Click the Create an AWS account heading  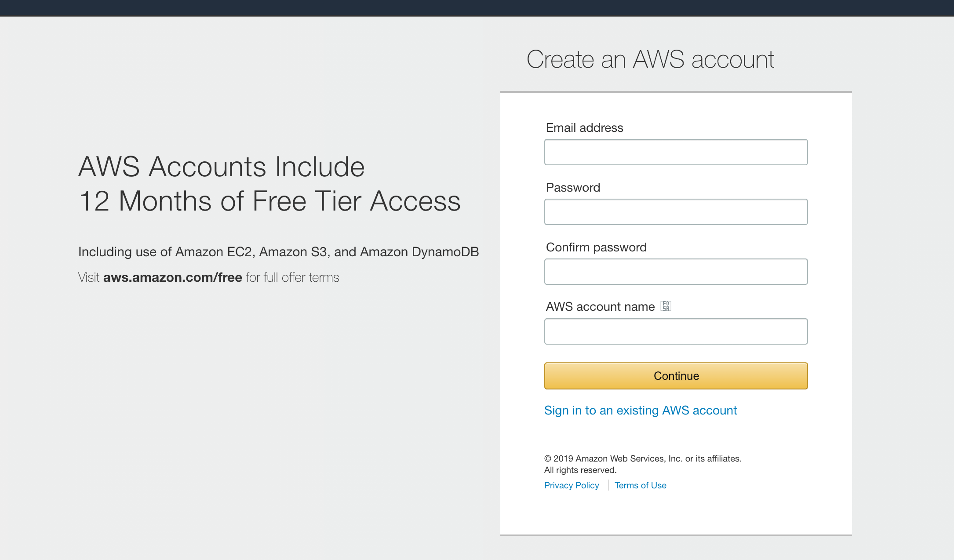[x=650, y=59]
